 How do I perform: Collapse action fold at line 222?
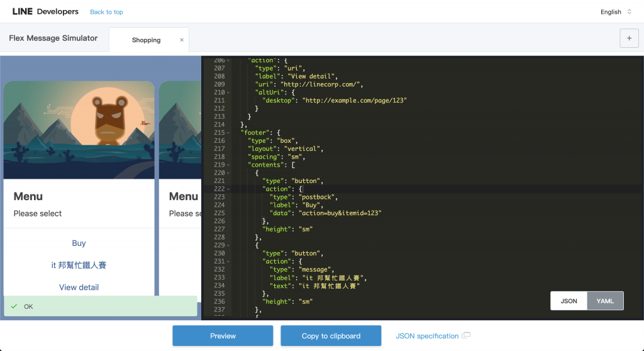228,189
